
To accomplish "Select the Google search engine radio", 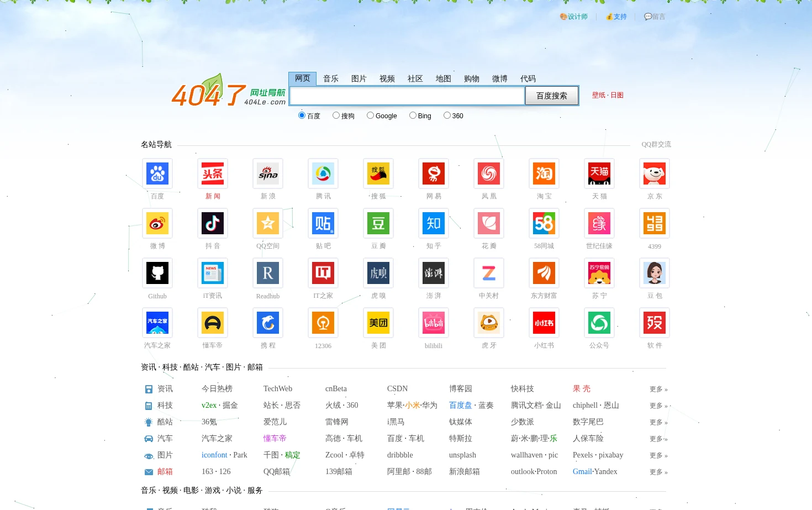I will (x=370, y=115).
